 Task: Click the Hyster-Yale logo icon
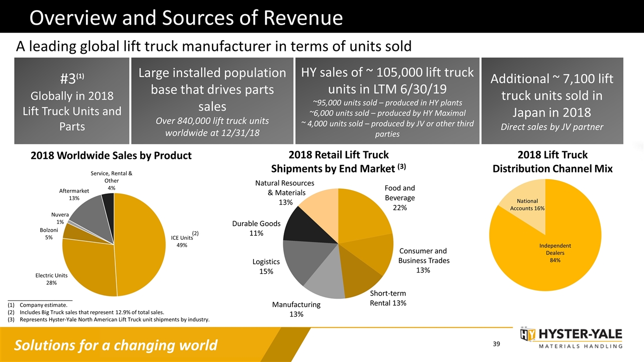pyautogui.click(x=527, y=334)
